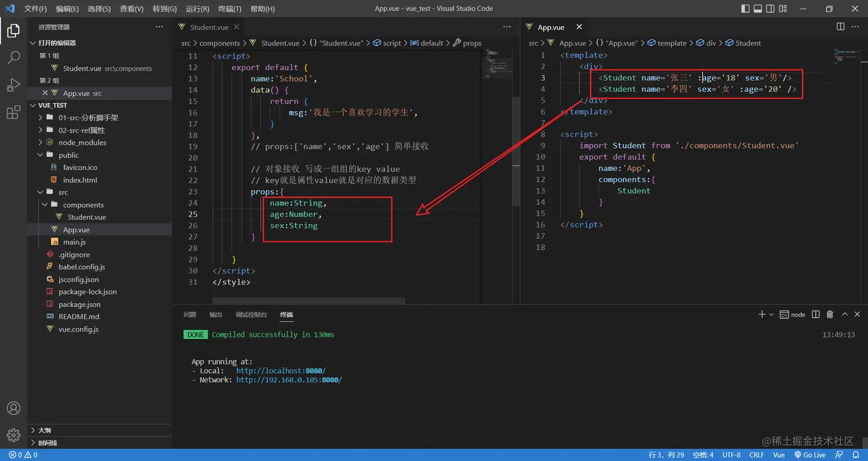868x461 pixels.
Task: Open the Extensions view
Action: point(13,113)
